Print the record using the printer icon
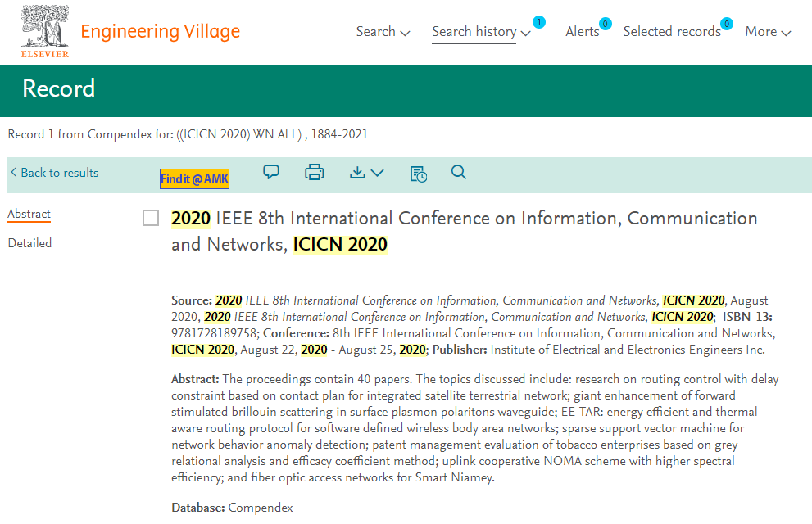This screenshot has height=524, width=812. click(x=315, y=172)
